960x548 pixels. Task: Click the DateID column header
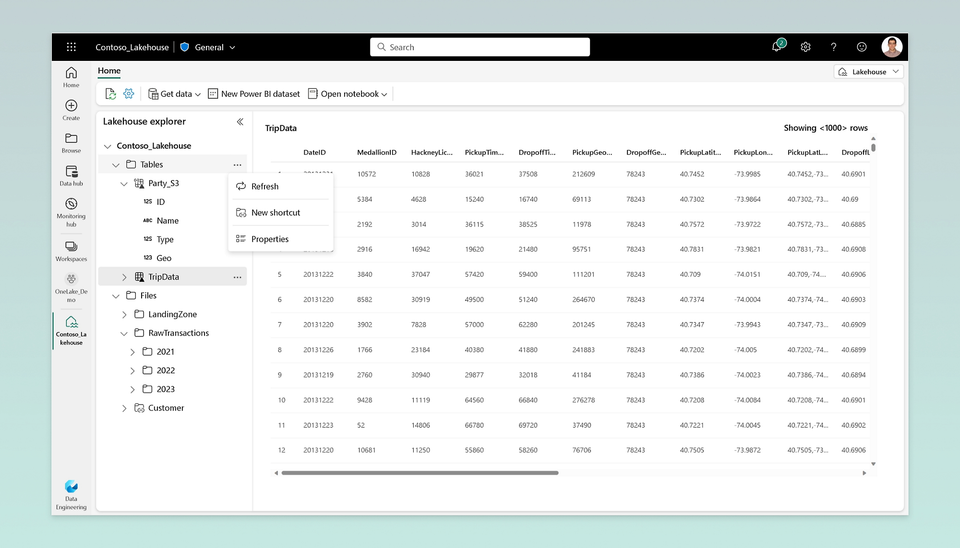[315, 152]
